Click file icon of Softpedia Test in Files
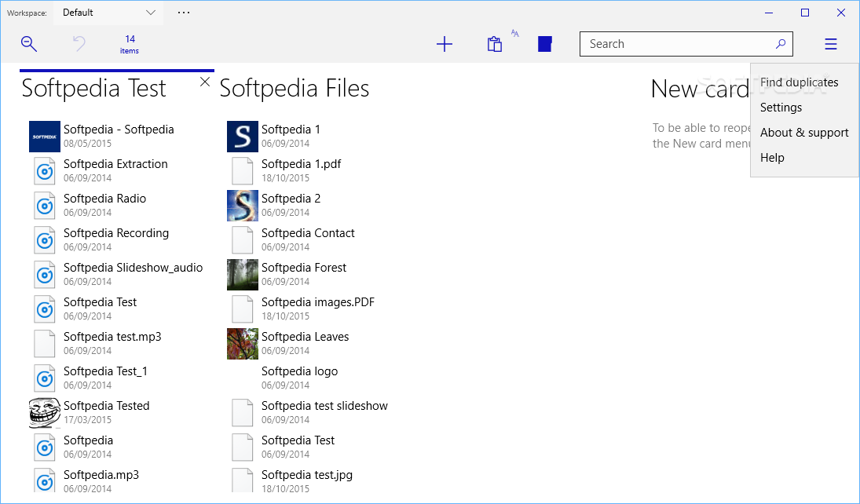Viewport: 860px width, 504px height. click(x=243, y=447)
